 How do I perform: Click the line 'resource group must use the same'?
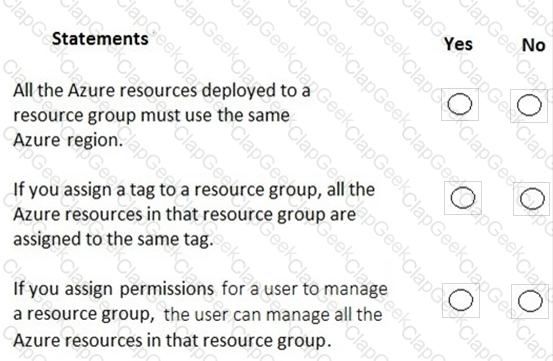(152, 116)
